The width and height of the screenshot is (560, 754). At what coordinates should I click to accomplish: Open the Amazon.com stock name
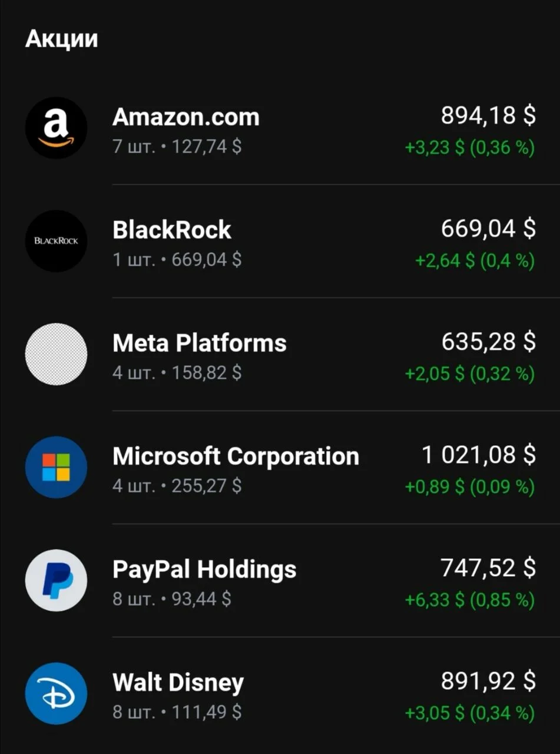[186, 117]
